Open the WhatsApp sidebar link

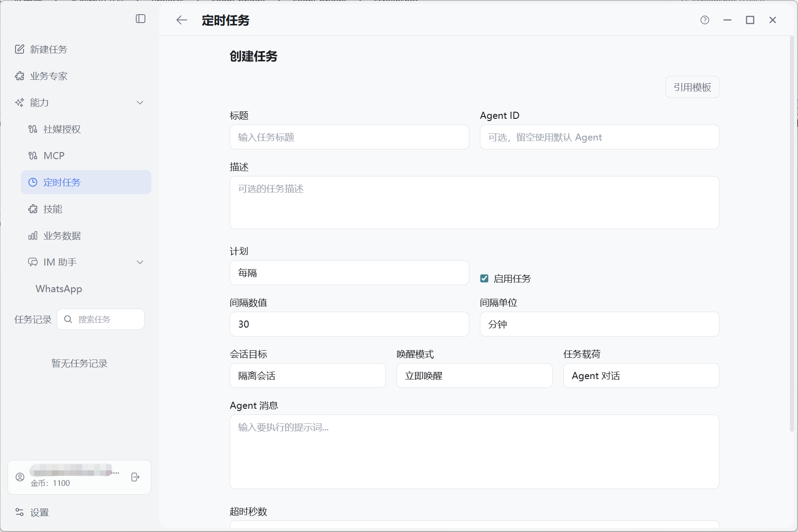59,289
